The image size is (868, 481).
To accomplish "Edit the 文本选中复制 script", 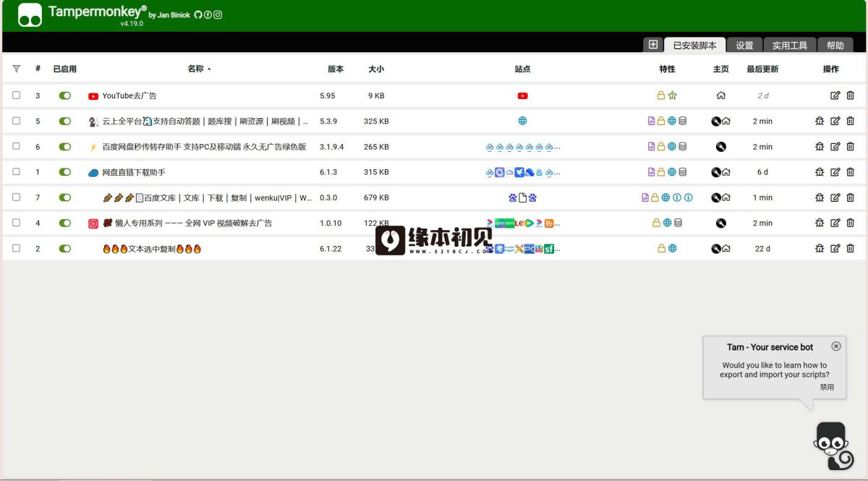I will (x=835, y=249).
